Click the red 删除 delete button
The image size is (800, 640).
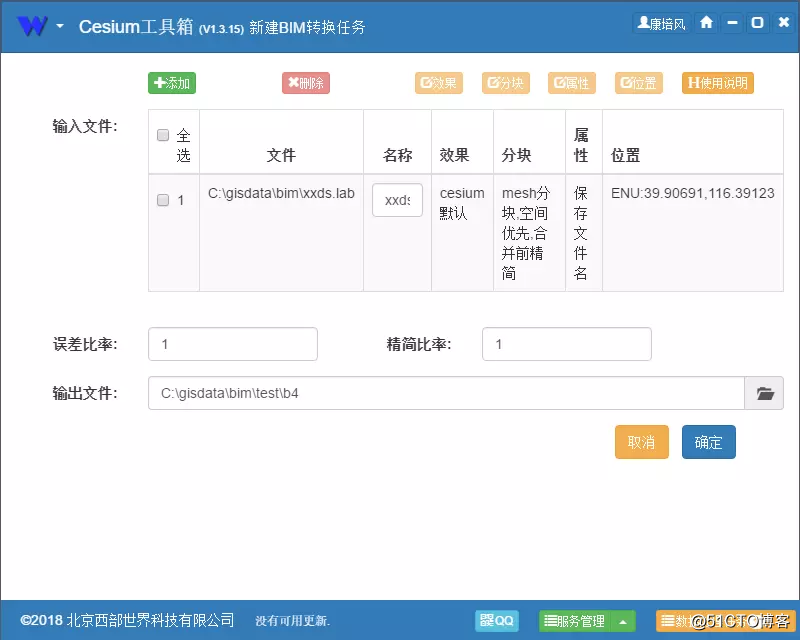click(x=306, y=83)
